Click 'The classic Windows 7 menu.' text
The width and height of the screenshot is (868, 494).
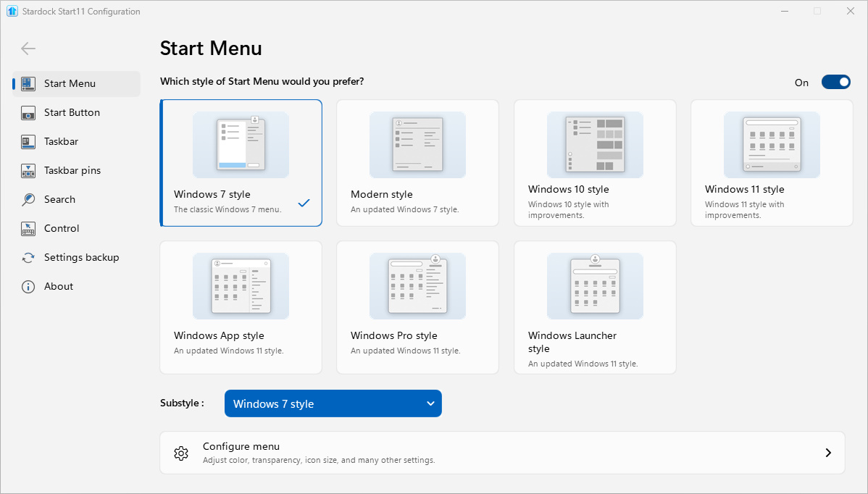point(228,209)
